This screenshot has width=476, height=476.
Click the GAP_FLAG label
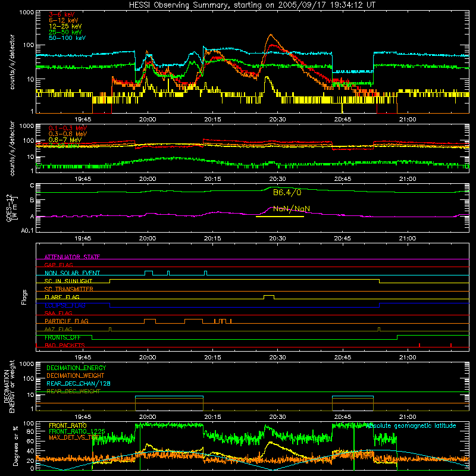pos(58,265)
